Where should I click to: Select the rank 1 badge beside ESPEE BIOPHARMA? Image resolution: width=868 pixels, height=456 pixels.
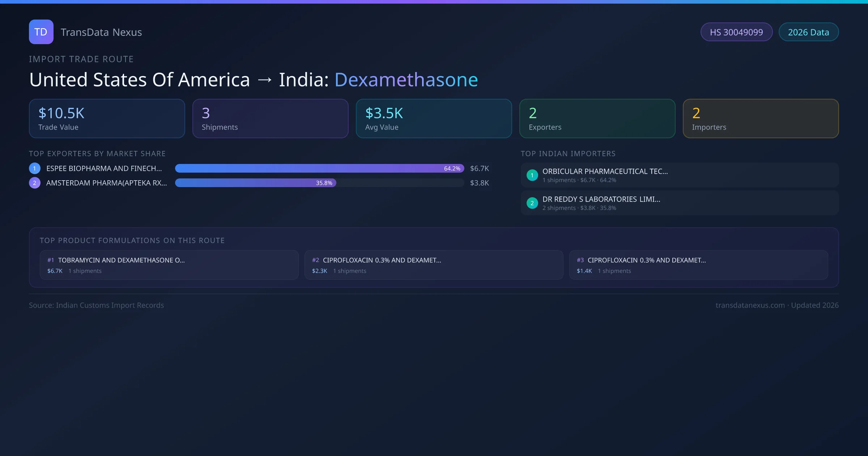[34, 168]
